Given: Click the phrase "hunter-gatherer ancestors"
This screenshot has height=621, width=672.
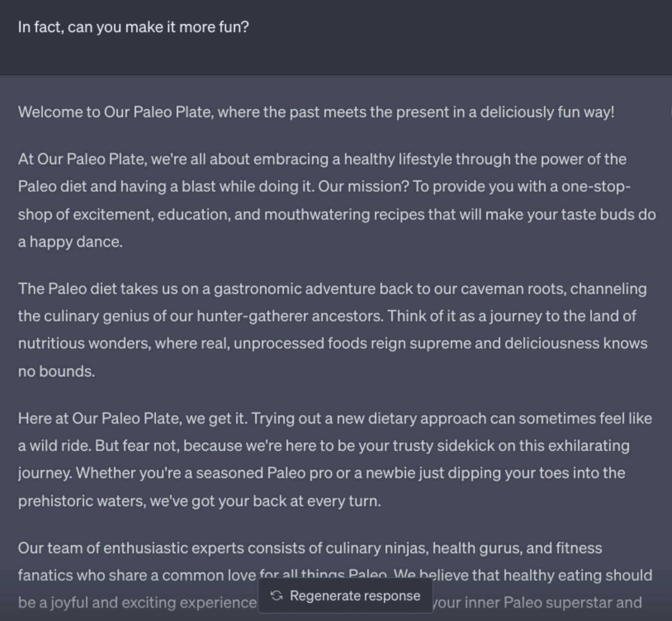Looking at the screenshot, I should (290, 316).
